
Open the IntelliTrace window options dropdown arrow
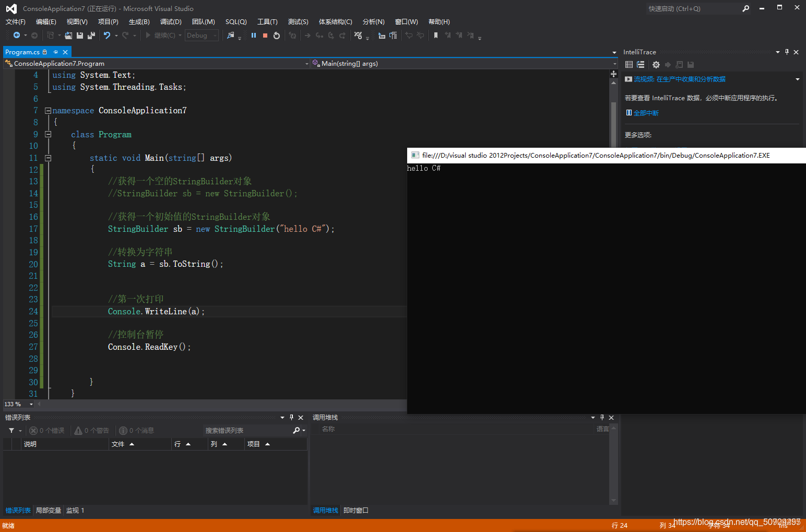[778, 52]
